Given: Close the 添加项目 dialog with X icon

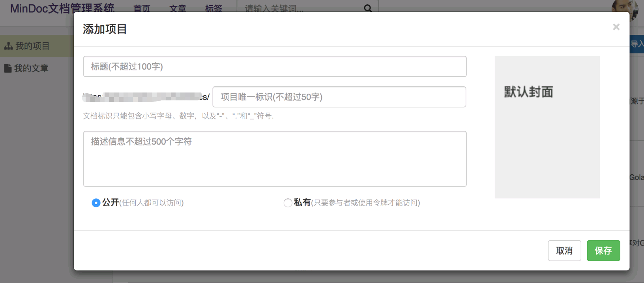Looking at the screenshot, I should [616, 27].
